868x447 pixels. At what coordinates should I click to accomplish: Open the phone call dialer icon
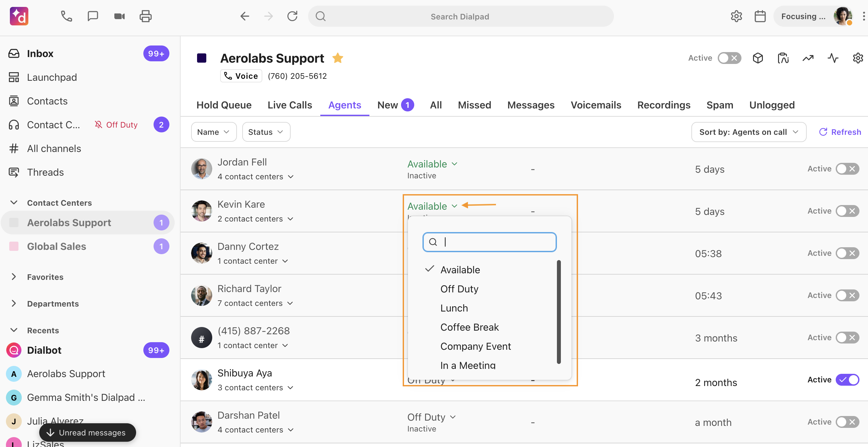tap(66, 16)
